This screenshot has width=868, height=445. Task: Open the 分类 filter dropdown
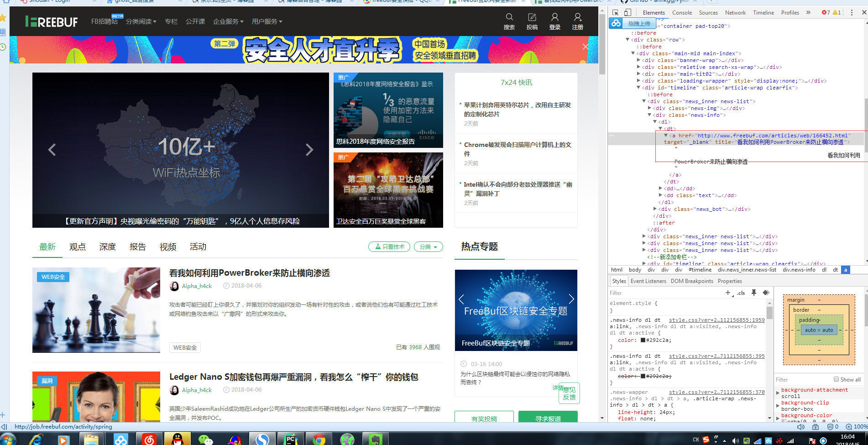click(x=429, y=246)
